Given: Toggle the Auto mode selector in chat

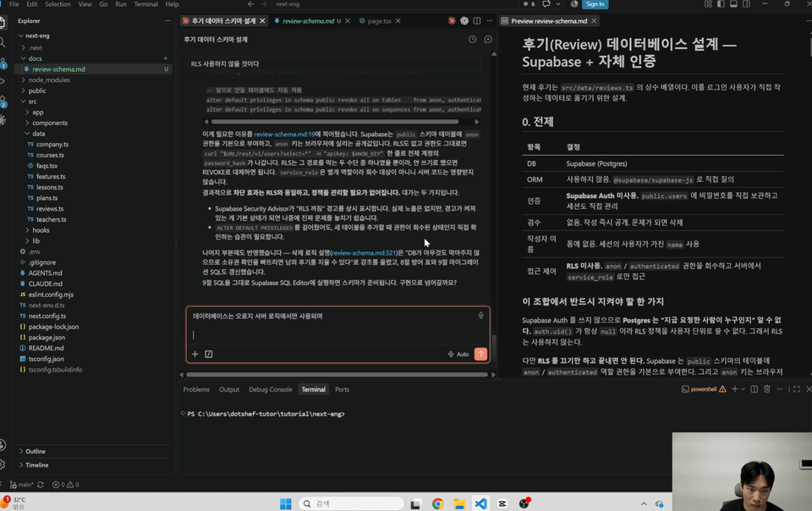Looking at the screenshot, I should coord(458,354).
